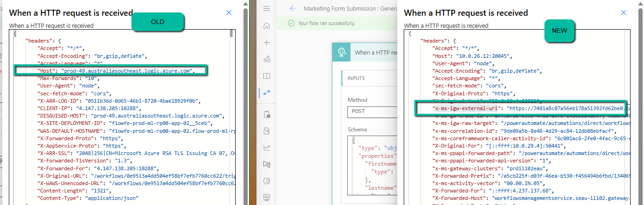Open the hamburger navigation menu

(266, 9)
